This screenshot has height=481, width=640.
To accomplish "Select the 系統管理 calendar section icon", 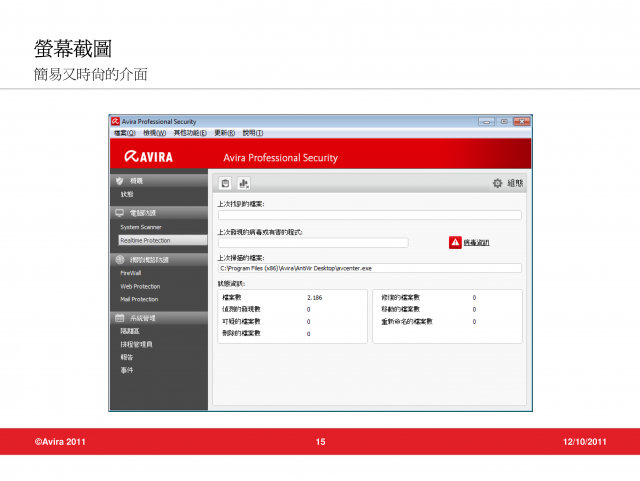I will 120,318.
